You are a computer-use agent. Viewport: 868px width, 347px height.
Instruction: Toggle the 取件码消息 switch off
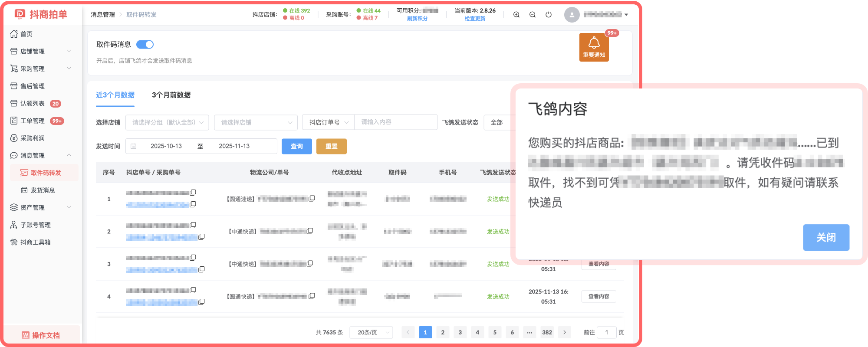click(145, 45)
